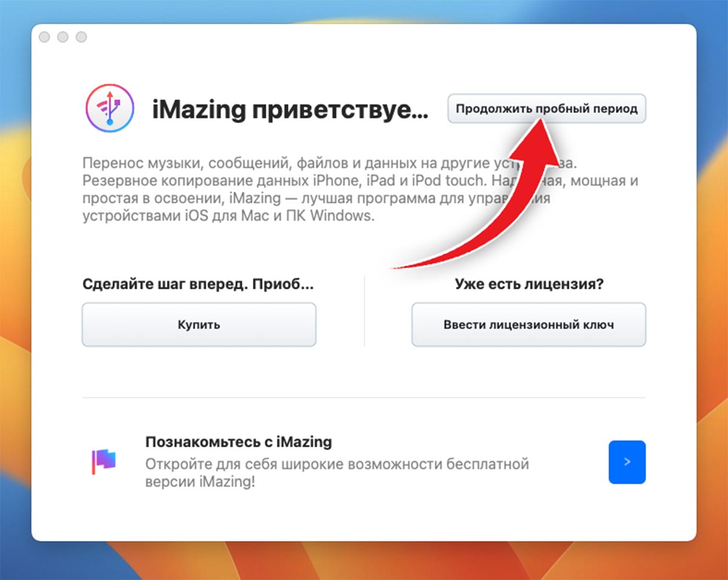Zoom the window with third traffic light button
728x580 pixels.
(x=81, y=38)
